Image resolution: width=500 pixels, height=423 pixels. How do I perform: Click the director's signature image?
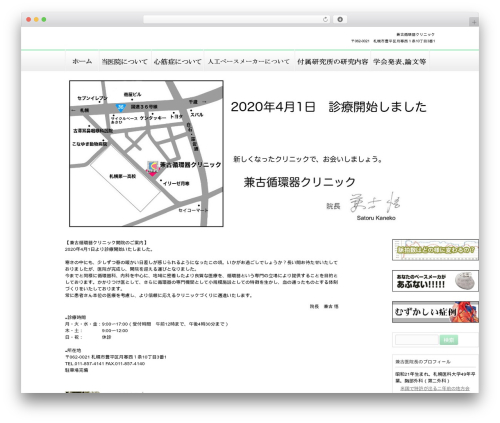375,203
